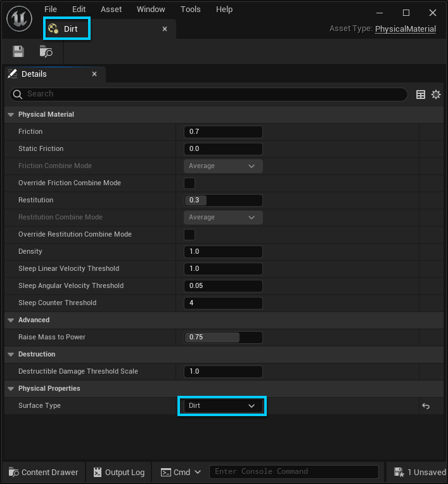This screenshot has height=484, width=448.
Task: Enable Override Restitution Combine Mode checkbox
Action: pos(189,235)
